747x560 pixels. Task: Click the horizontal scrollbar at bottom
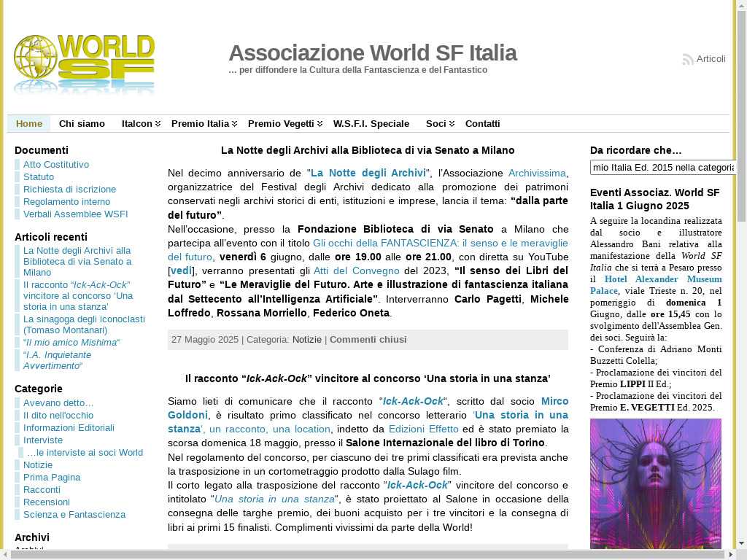(x=367, y=555)
